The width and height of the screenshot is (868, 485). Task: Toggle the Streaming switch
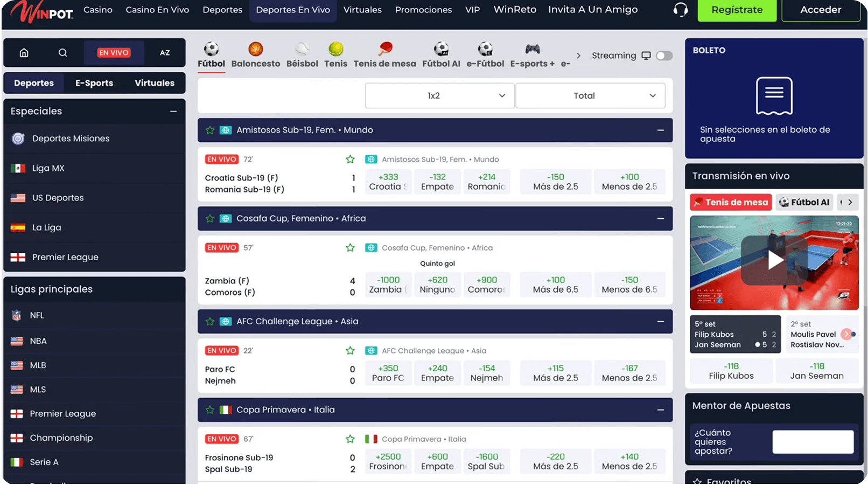coord(664,56)
